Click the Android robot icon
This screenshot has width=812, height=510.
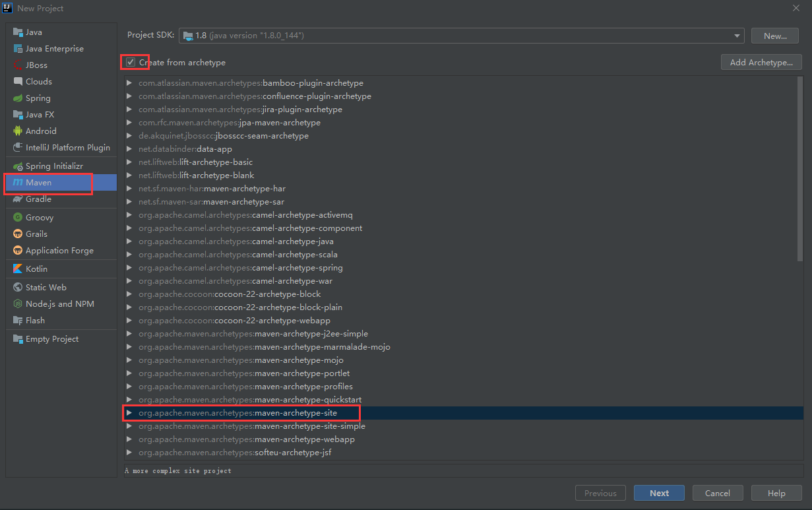click(x=18, y=131)
